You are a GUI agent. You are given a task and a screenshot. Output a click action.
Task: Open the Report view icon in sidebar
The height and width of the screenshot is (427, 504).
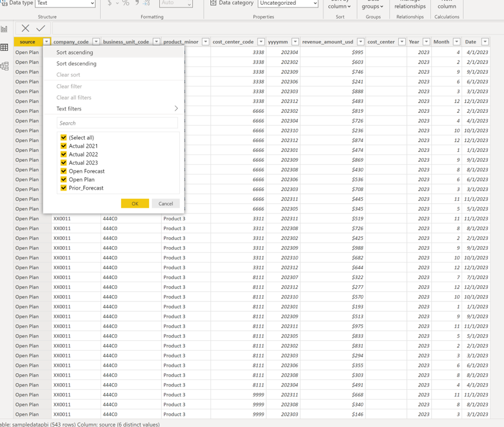(x=4, y=29)
